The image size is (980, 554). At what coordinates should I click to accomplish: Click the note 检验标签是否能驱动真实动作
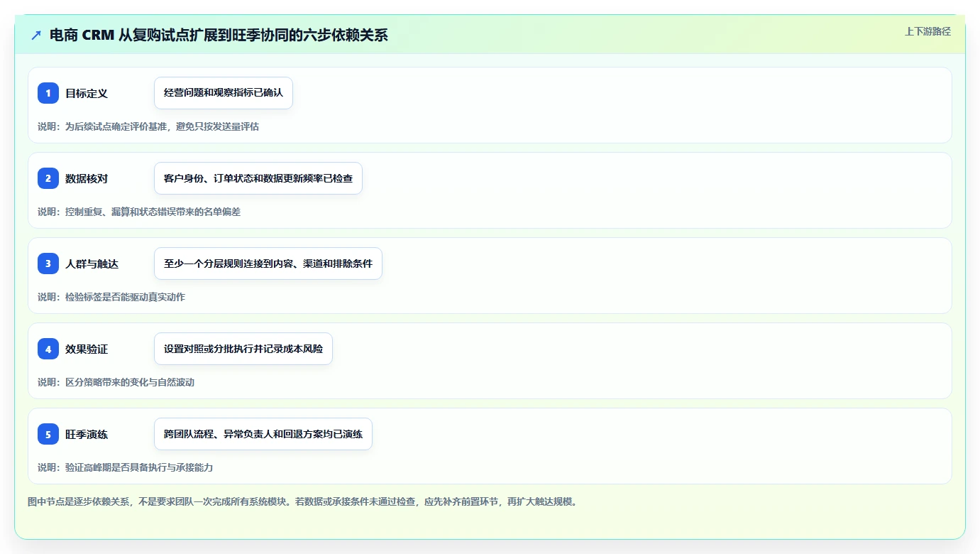(x=111, y=297)
